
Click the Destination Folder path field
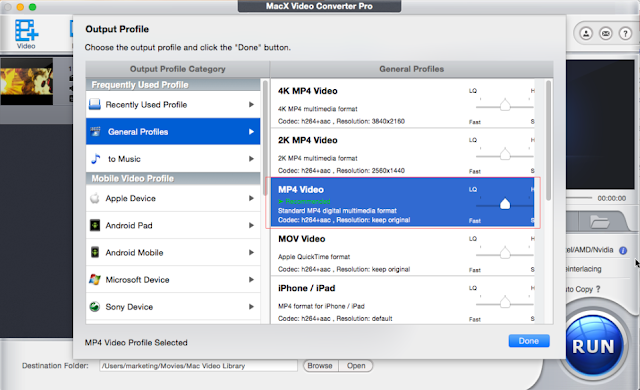click(x=198, y=366)
